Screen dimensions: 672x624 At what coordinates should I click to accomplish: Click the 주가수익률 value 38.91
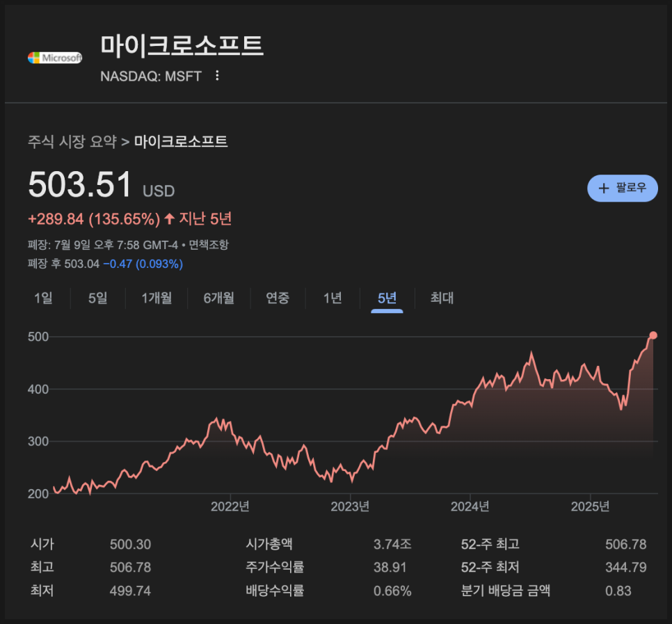click(390, 568)
